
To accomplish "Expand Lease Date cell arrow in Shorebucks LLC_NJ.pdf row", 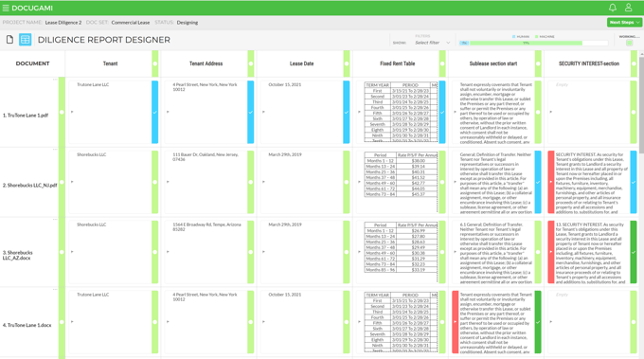I will point(263,182).
